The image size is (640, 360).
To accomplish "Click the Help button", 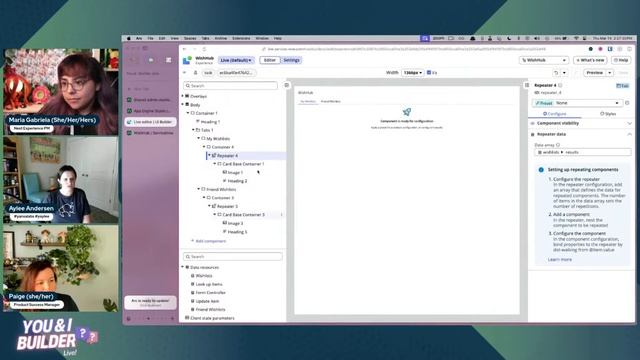I will tap(621, 60).
